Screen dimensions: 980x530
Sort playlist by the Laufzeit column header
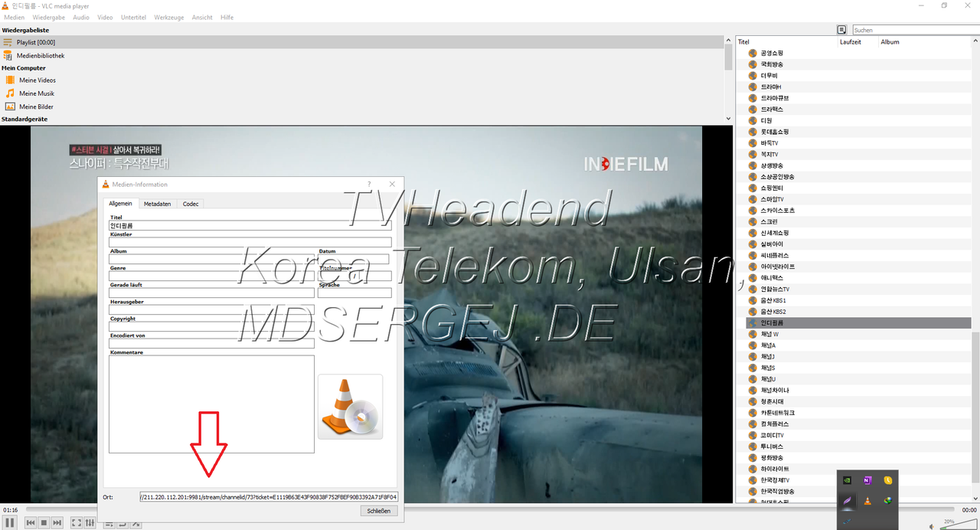[x=858, y=42]
